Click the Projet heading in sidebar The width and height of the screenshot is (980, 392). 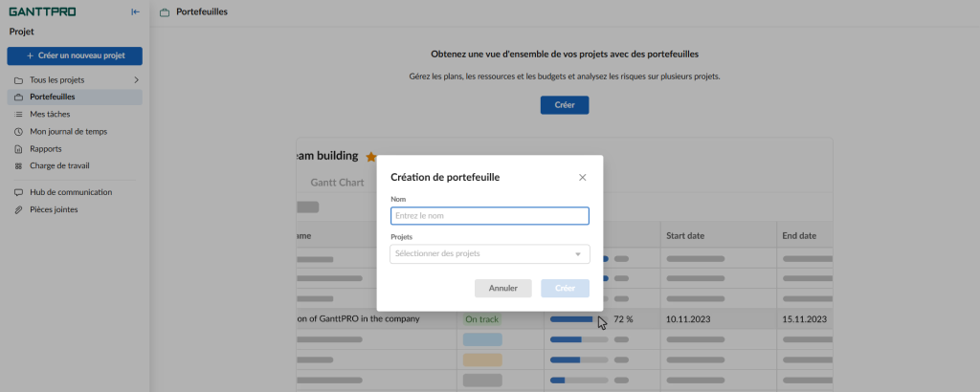coord(22,32)
